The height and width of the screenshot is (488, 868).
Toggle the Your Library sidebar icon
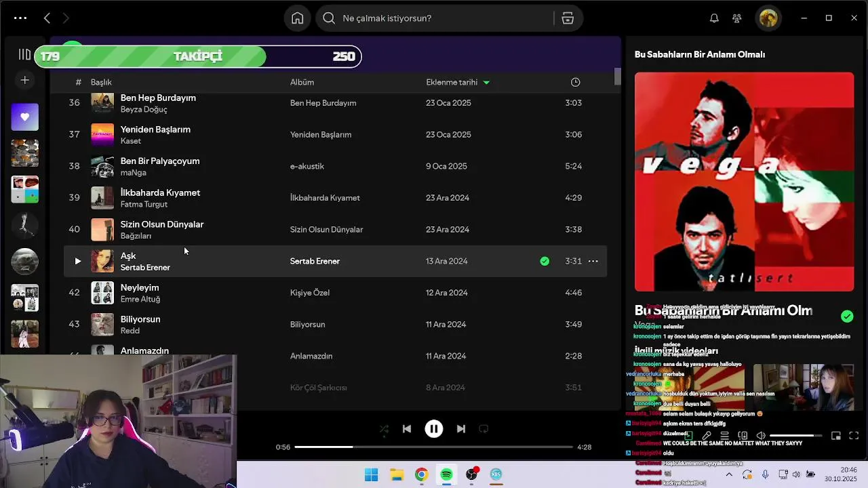pyautogui.click(x=24, y=55)
